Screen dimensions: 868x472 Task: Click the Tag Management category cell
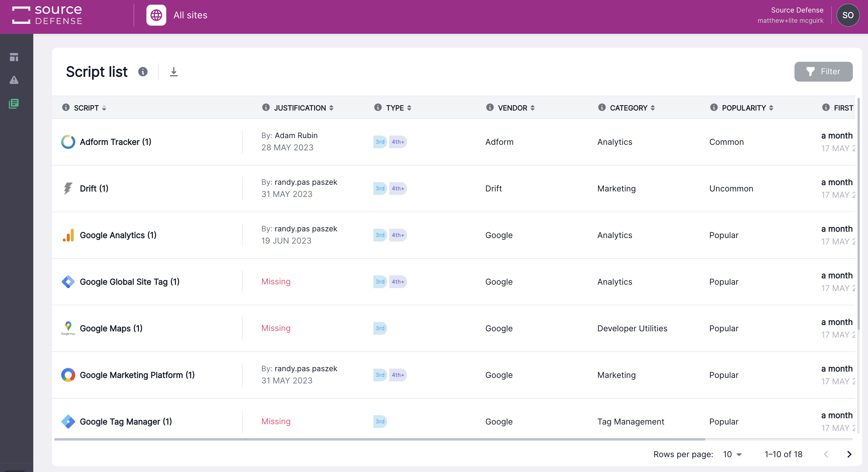(631, 422)
